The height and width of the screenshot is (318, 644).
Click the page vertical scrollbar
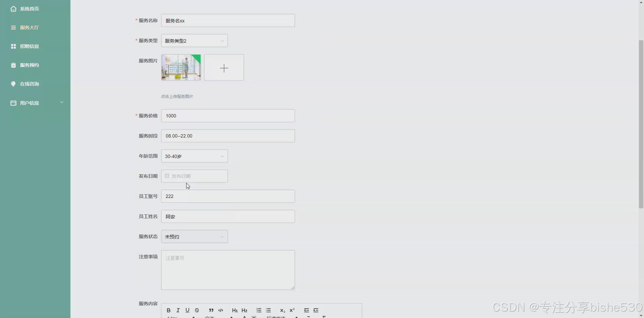coord(641,124)
